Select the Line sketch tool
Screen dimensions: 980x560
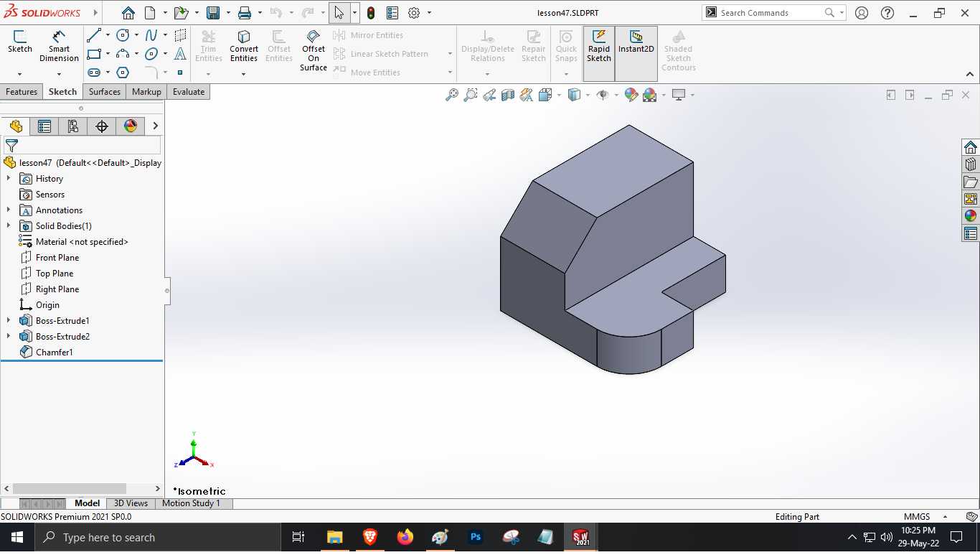[94, 35]
